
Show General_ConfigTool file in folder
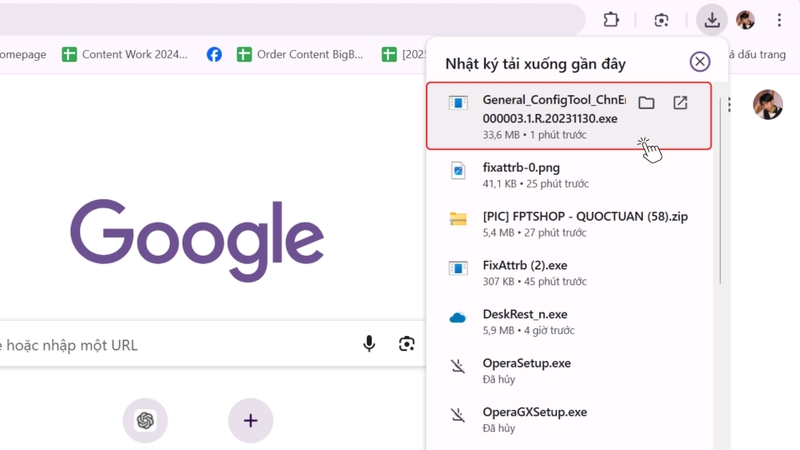click(646, 103)
